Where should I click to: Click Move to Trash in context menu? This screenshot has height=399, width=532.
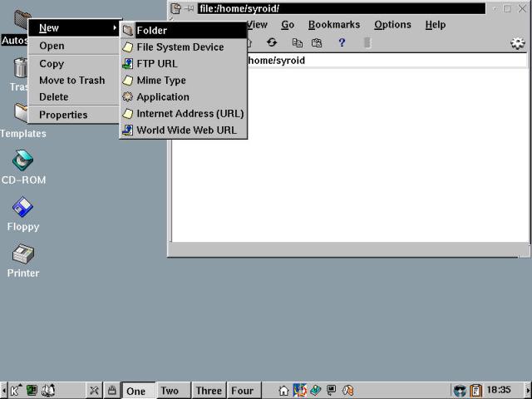71,81
